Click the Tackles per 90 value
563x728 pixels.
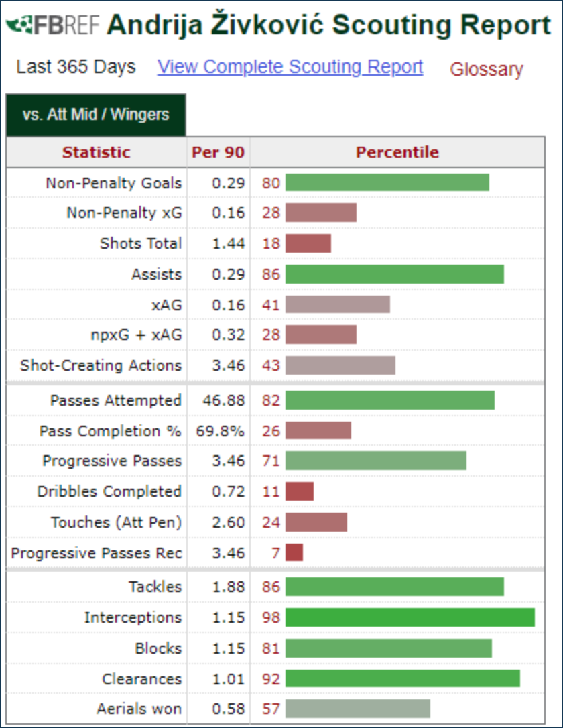tap(229, 587)
